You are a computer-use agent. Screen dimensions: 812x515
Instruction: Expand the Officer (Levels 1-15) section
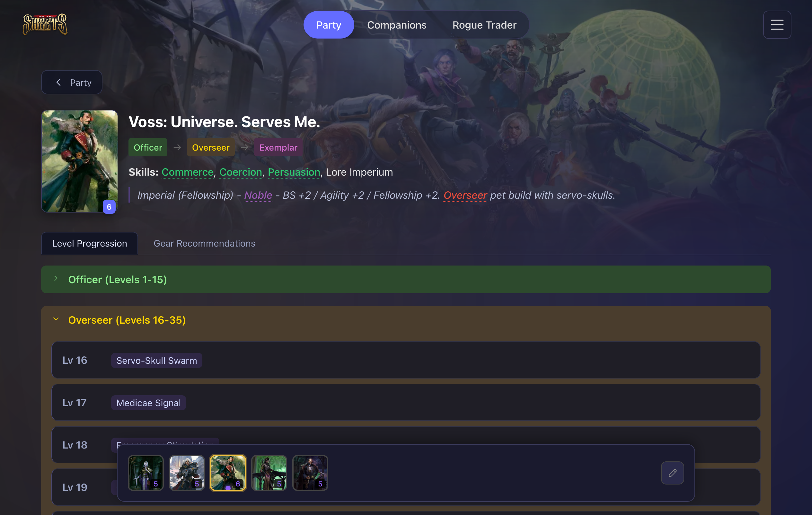117,279
